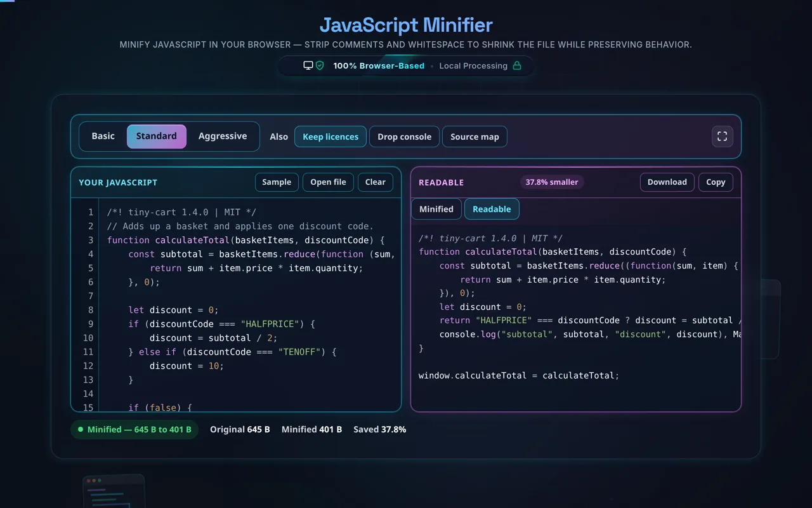The width and height of the screenshot is (812, 508).
Task: Click the "if (false) {" input line
Action: tap(160, 408)
